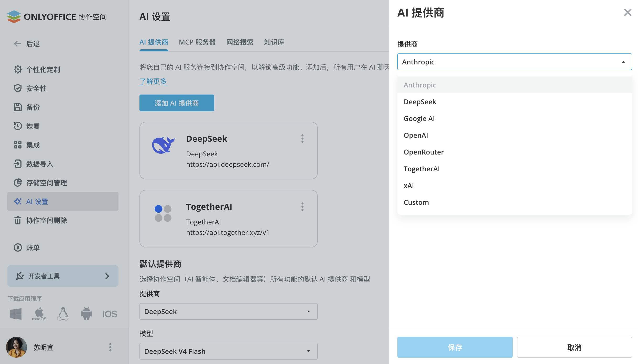Image resolution: width=638 pixels, height=364 pixels.
Task: Open default 提供商 DeepSeek dropdown
Action: (x=228, y=311)
